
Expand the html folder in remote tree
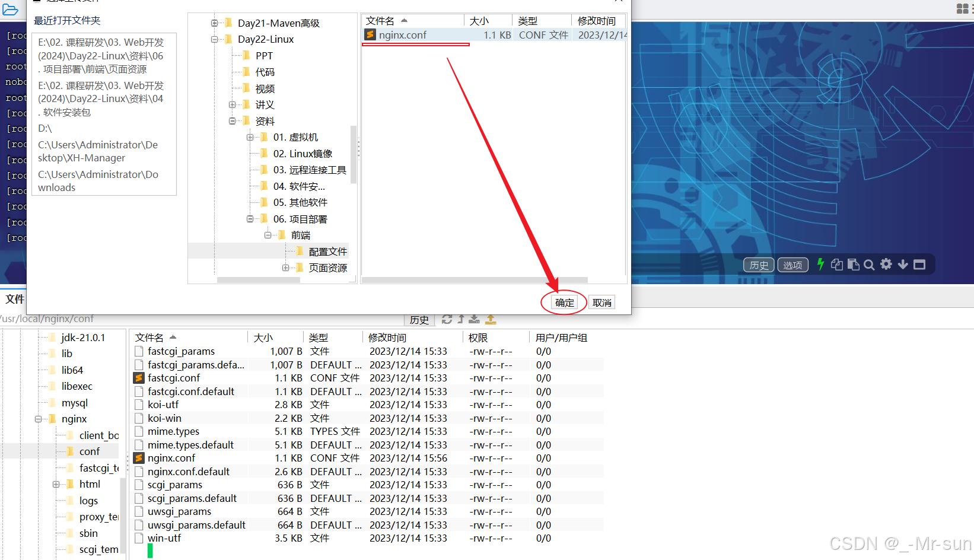click(56, 485)
